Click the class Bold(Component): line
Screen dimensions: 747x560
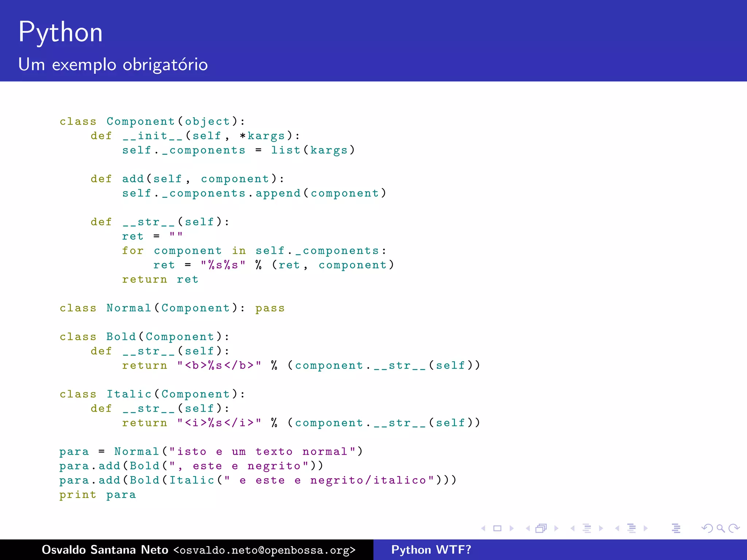[x=145, y=337]
